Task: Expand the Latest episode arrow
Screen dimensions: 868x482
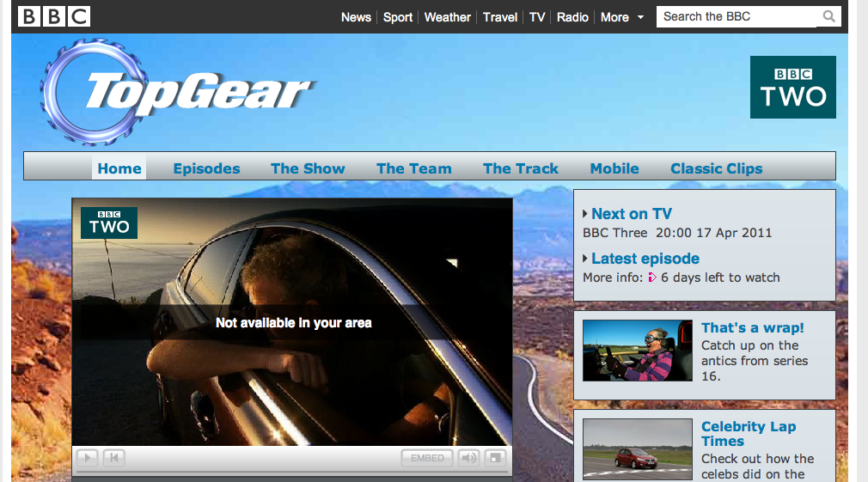Action: (585, 259)
